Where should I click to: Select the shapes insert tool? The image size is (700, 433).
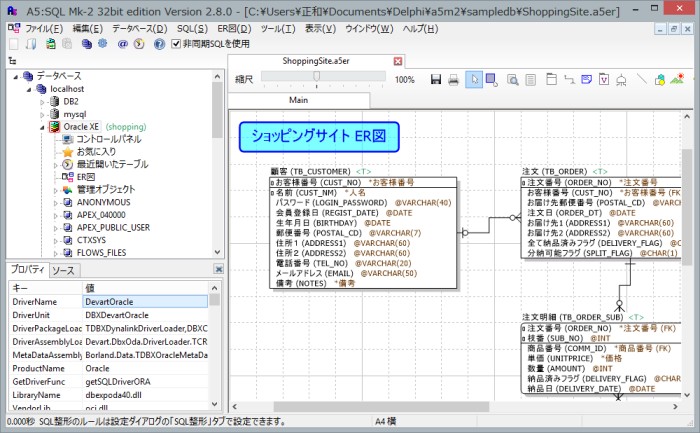(x=659, y=79)
